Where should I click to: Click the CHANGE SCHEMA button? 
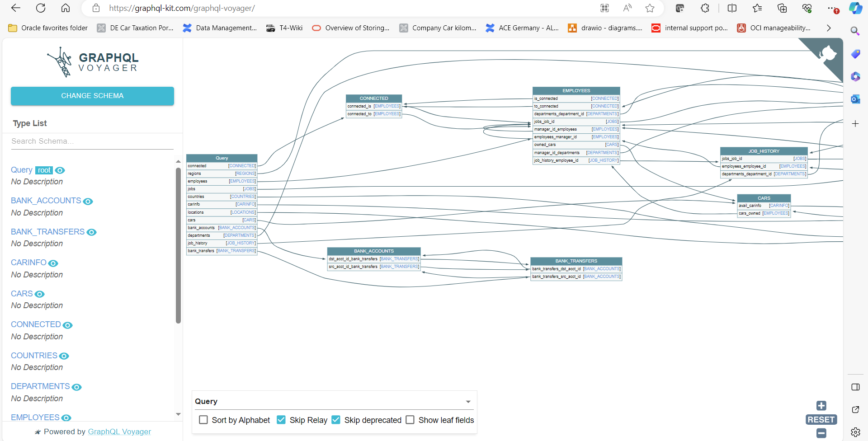pyautogui.click(x=92, y=96)
